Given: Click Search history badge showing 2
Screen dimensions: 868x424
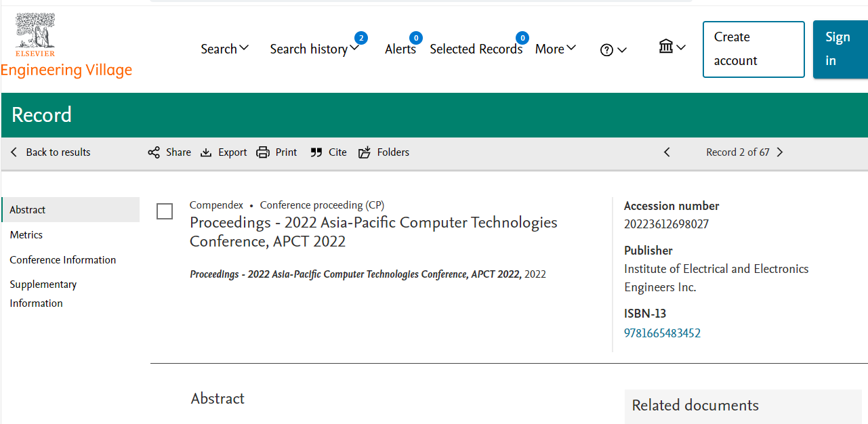Looking at the screenshot, I should coord(361,38).
